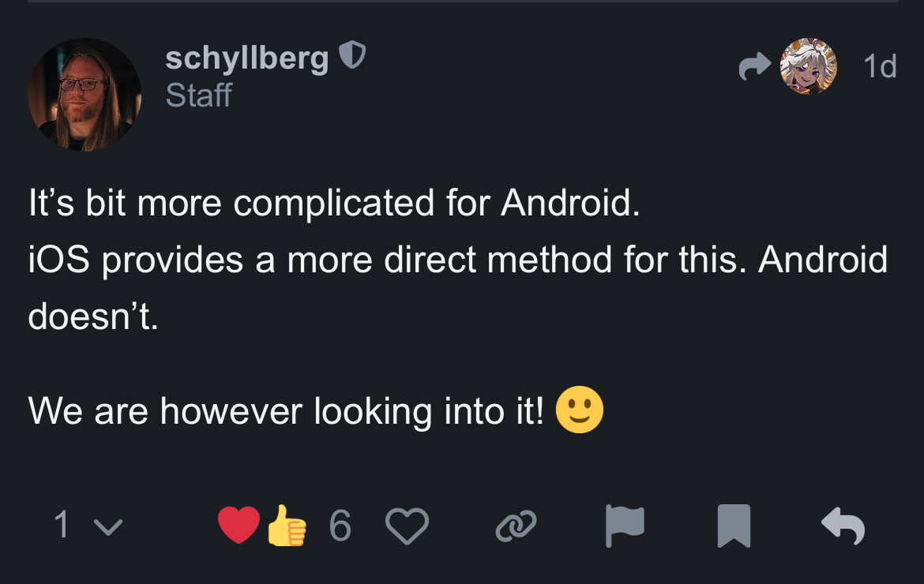The width and height of the screenshot is (924, 584).
Task: Click the text "It's bit more complicated for Android."
Action: (333, 204)
